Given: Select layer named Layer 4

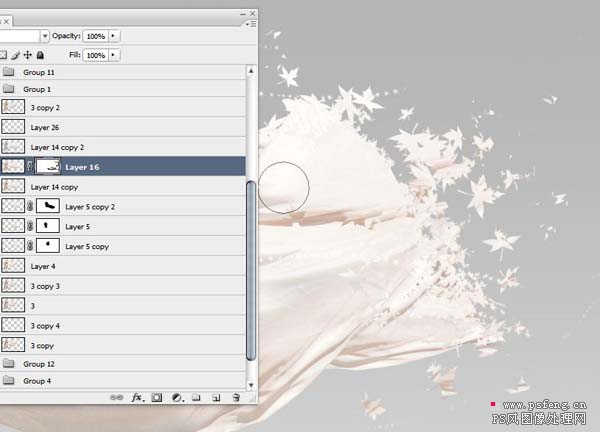Looking at the screenshot, I should point(43,266).
